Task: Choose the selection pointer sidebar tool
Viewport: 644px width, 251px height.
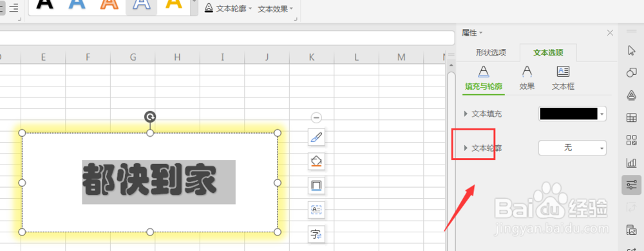Action: point(632,50)
